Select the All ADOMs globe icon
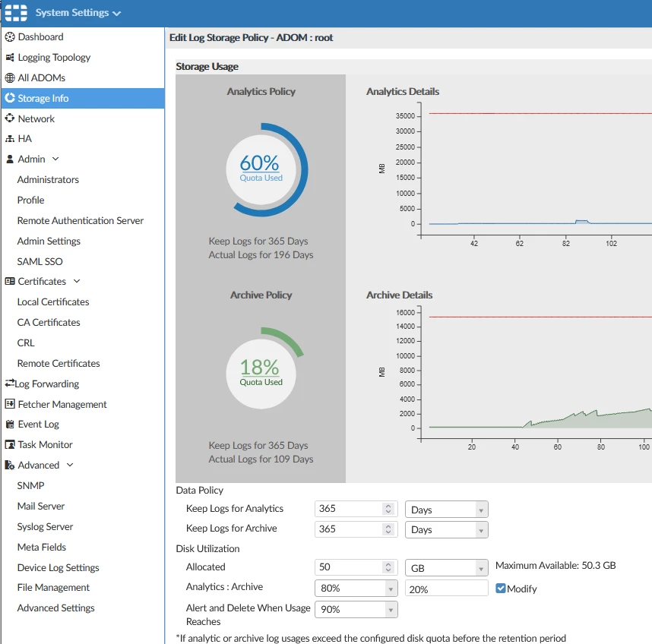The width and height of the screenshot is (652, 644). click(10, 77)
